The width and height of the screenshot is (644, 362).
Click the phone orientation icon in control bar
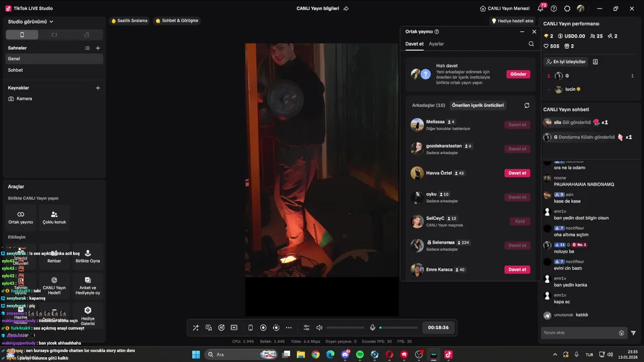pyautogui.click(x=251, y=328)
